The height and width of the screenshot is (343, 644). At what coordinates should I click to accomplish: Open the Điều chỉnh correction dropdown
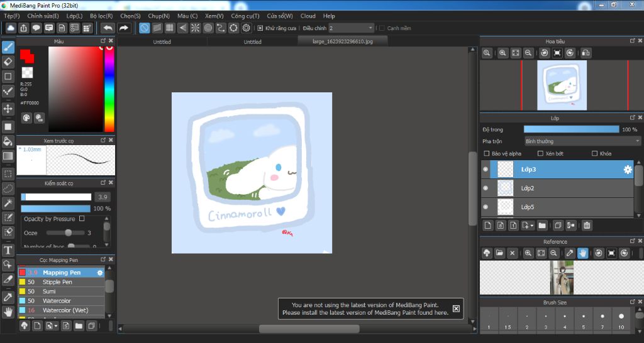tap(351, 28)
